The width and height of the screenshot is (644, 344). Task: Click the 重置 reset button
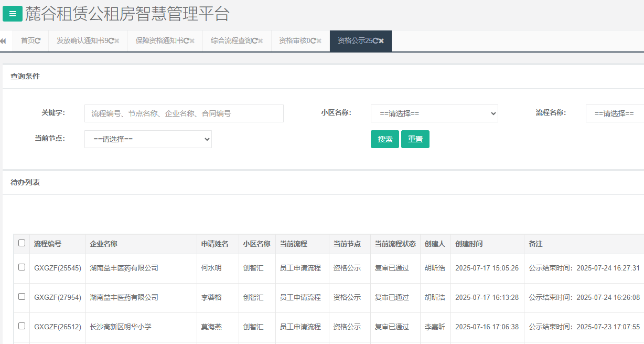[x=415, y=139]
